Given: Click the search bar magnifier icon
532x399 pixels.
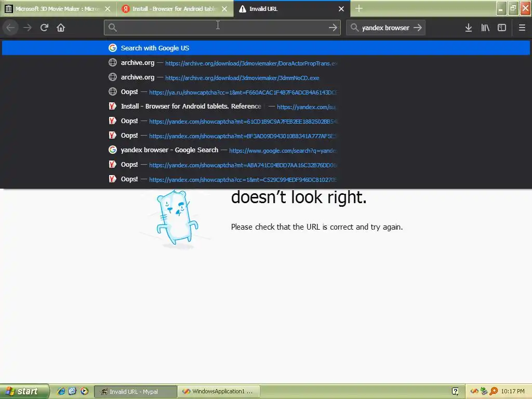Looking at the screenshot, I should [354, 28].
